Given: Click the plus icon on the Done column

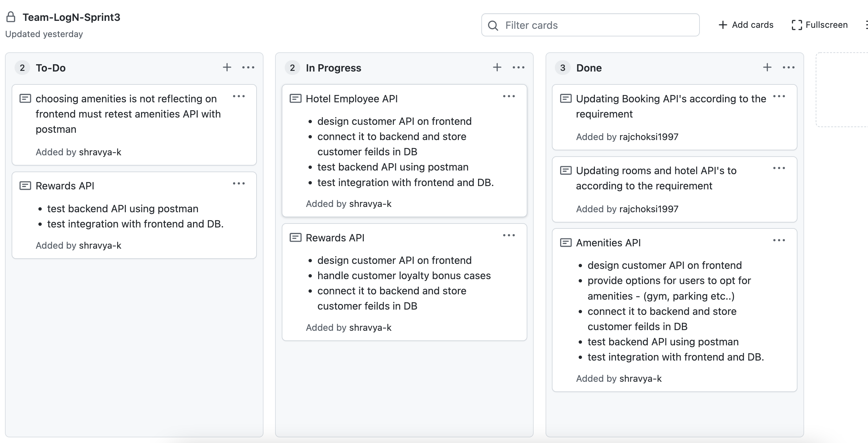Looking at the screenshot, I should click(767, 67).
